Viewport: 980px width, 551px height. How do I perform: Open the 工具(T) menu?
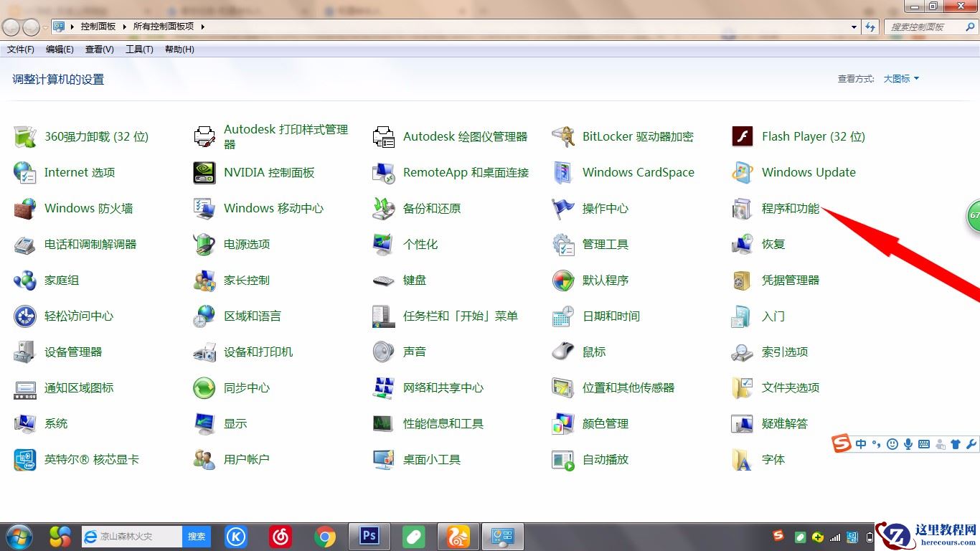pos(139,49)
